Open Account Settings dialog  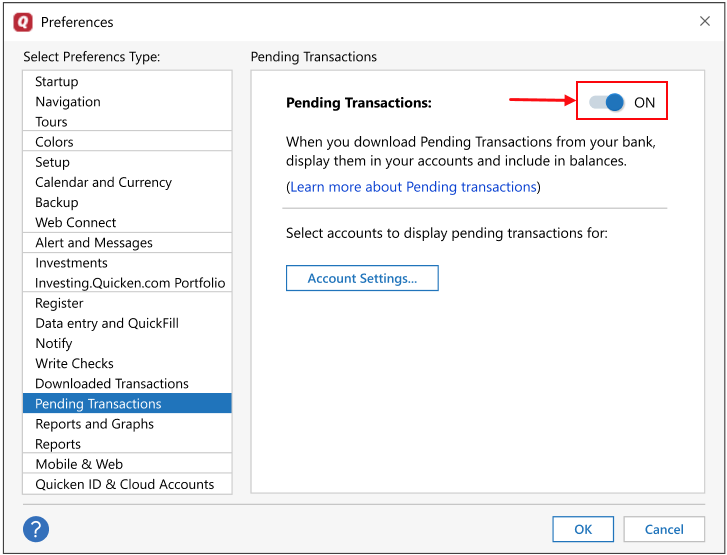coord(362,278)
